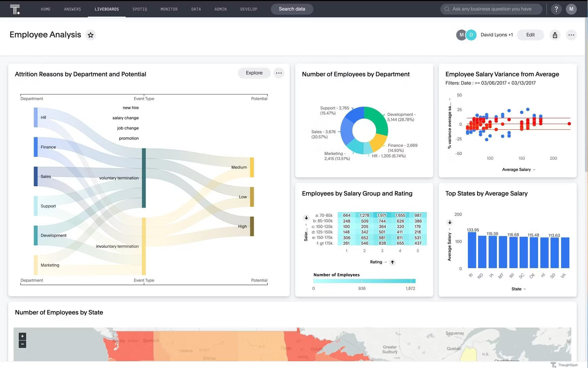Viewport: 588px width, 368px height.
Task: Toggle the Rating sort direction arrow
Action: pyautogui.click(x=392, y=262)
